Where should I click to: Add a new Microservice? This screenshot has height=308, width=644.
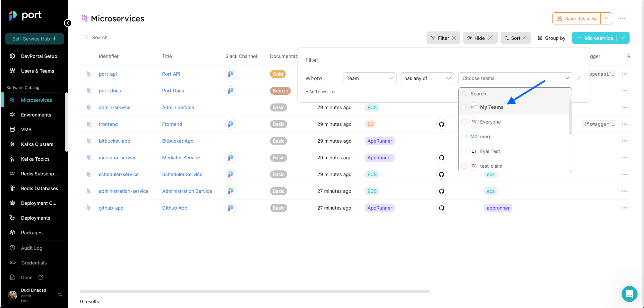(x=594, y=38)
